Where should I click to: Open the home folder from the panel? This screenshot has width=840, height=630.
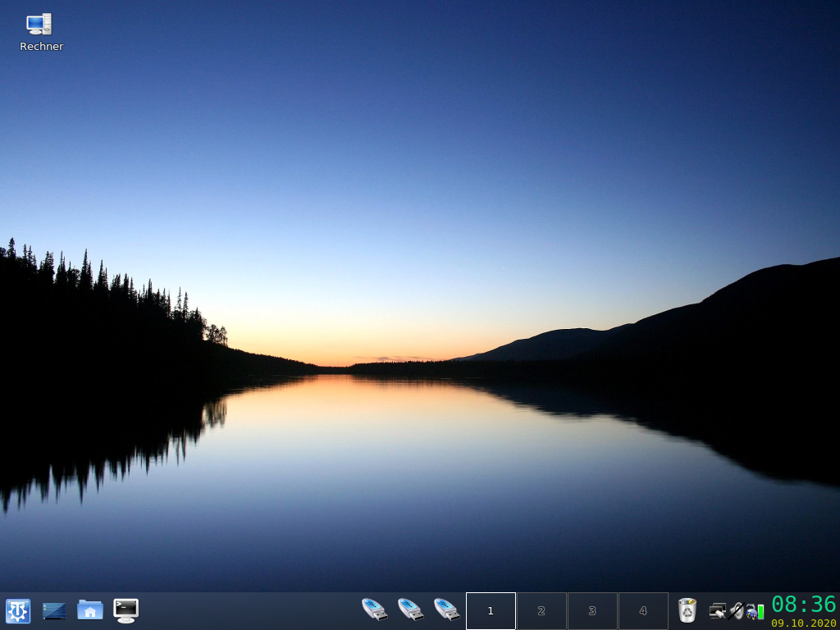pos(90,610)
